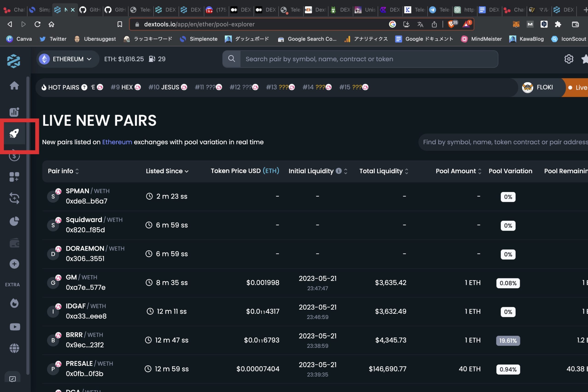The image size is (588, 392).
Task: Open the settings gear icon top right
Action: (569, 59)
